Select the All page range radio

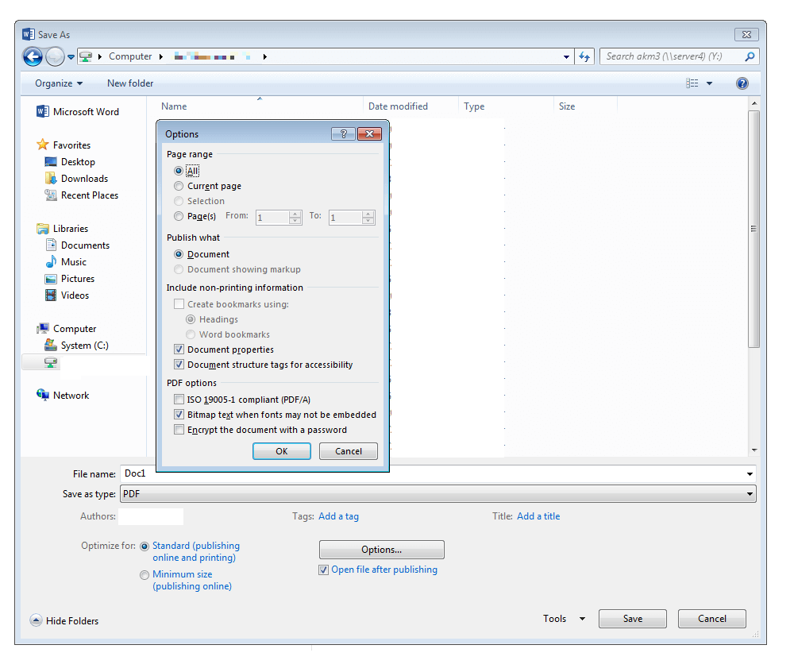178,171
